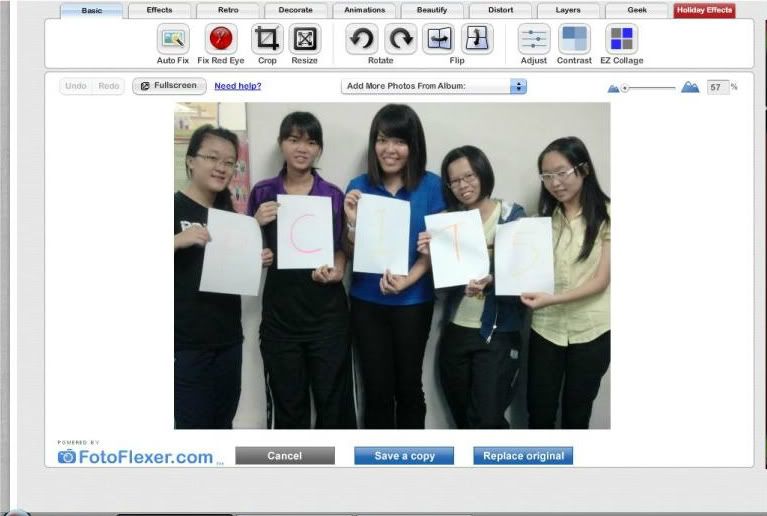Click the Auto Fix icon

[x=173, y=39]
